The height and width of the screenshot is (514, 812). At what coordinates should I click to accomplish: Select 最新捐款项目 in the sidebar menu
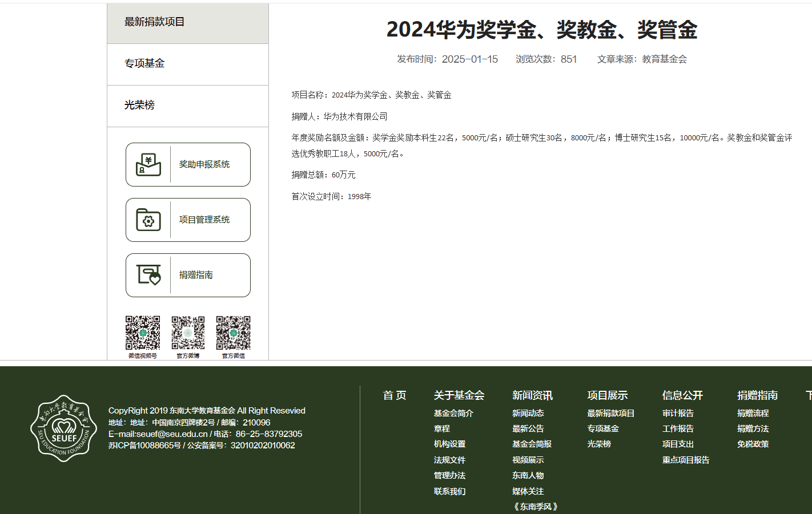(x=188, y=23)
